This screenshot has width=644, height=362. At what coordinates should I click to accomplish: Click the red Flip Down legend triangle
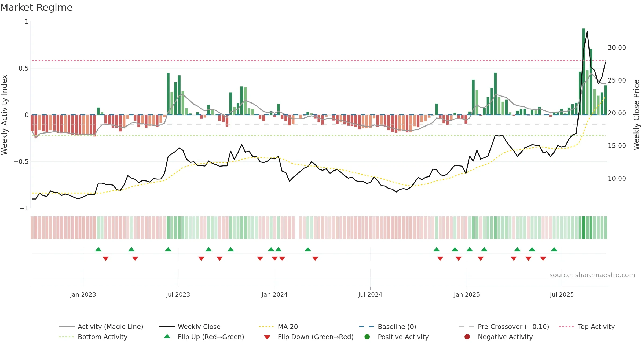click(x=267, y=337)
